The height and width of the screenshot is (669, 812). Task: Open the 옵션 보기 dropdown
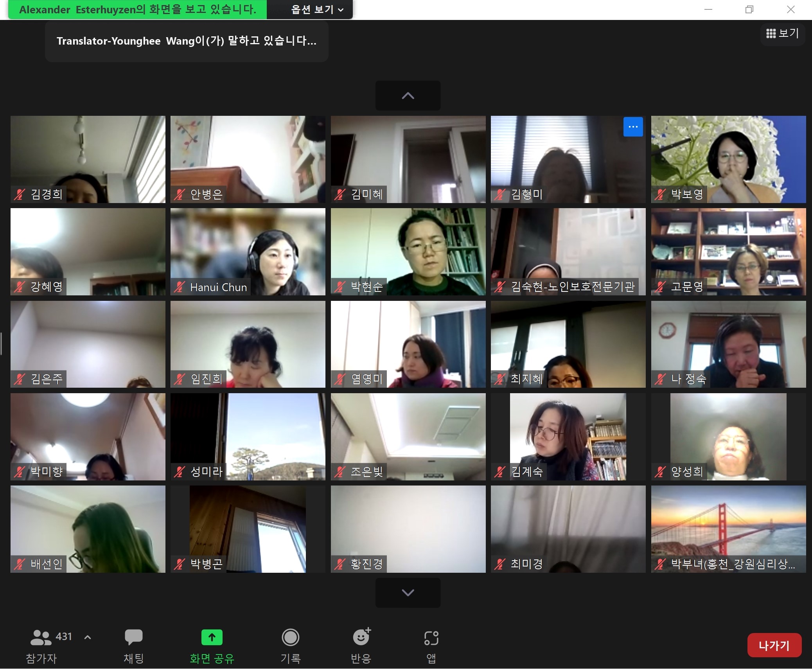pos(317,9)
